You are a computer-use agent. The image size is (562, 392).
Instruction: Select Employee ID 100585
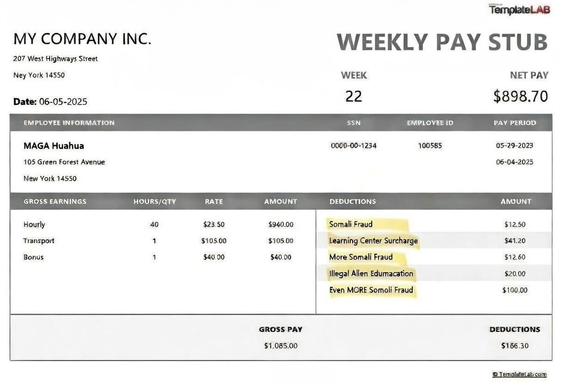pyautogui.click(x=429, y=146)
